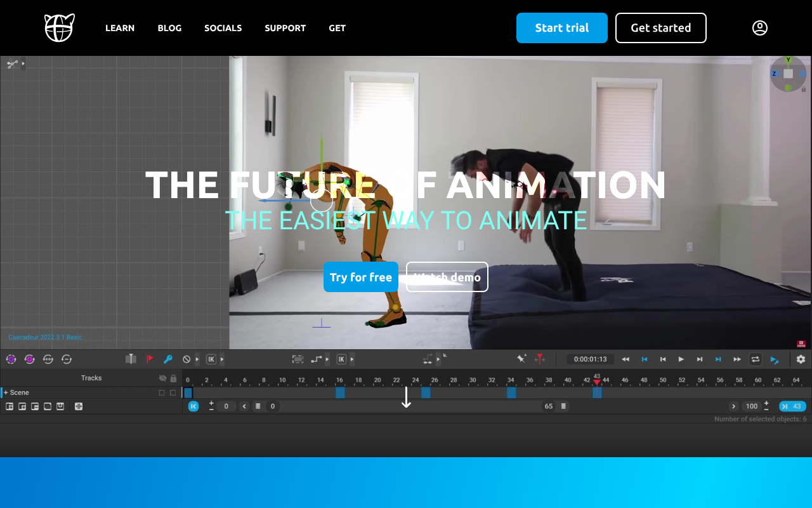Click the blue key icon in timeline toolbar
The image size is (812, 508).
click(x=168, y=359)
